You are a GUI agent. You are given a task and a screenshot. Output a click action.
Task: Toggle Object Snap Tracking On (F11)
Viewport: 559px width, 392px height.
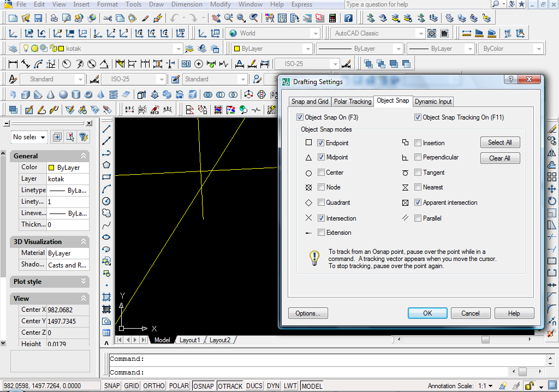pyautogui.click(x=418, y=117)
